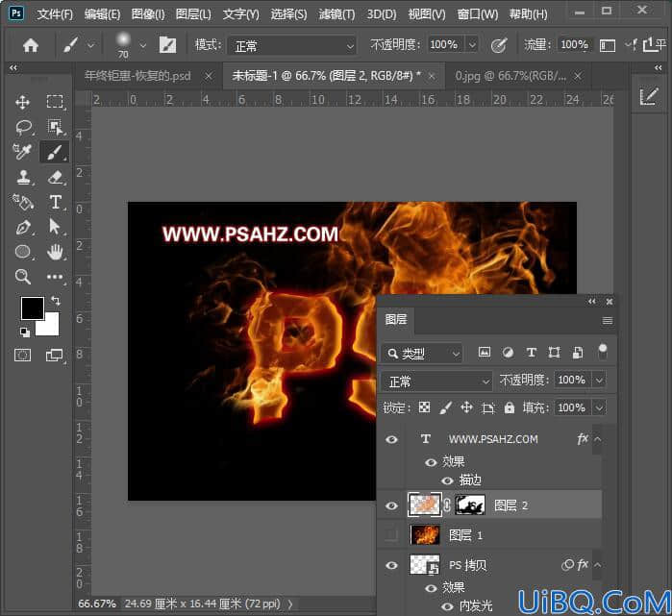Select the Paint Bucket tool
The image size is (672, 616).
coord(22,202)
